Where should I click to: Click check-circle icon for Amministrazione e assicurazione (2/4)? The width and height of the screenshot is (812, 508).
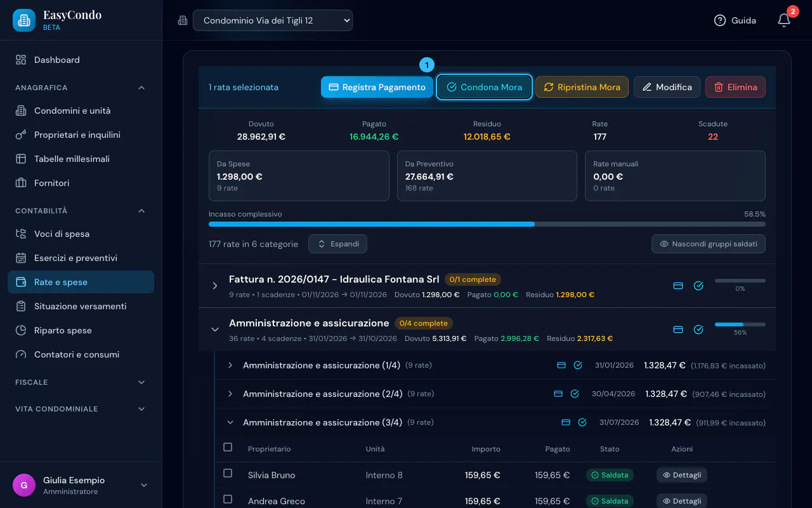click(575, 394)
